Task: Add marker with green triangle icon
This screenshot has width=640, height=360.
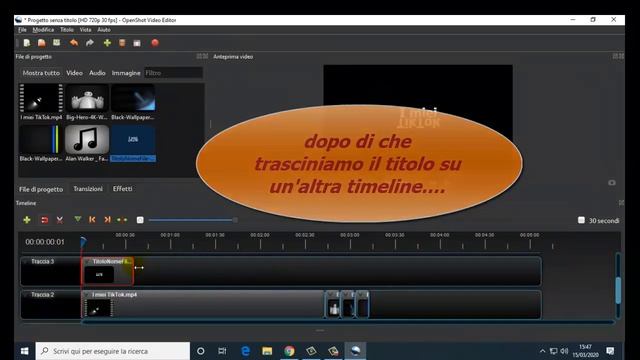Action: click(x=78, y=220)
